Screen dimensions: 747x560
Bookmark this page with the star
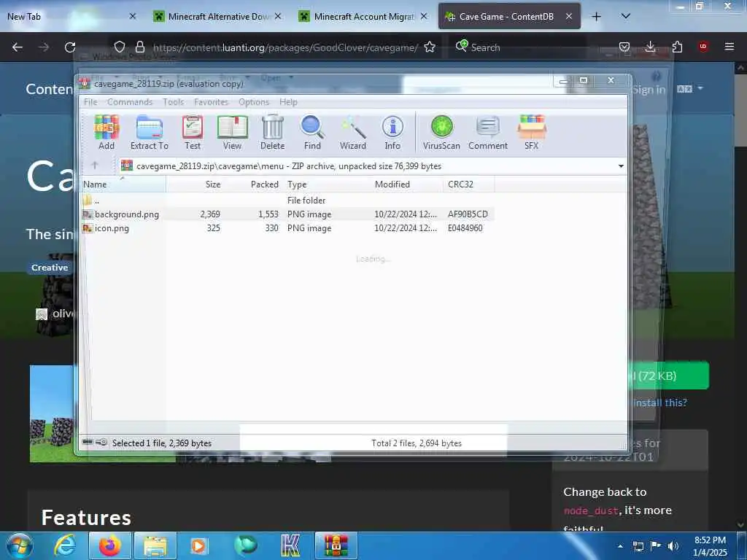coord(430,47)
